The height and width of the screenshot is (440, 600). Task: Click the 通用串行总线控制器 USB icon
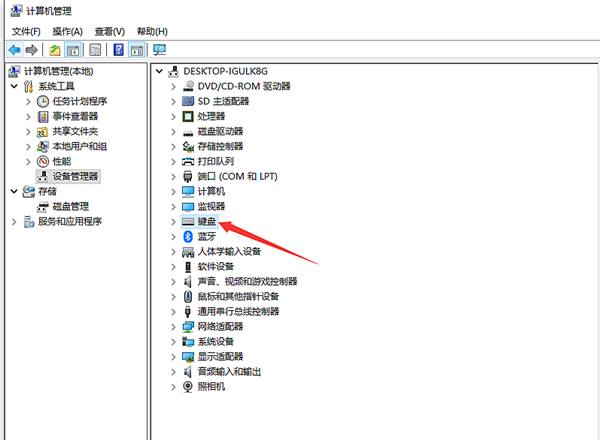pyautogui.click(x=188, y=311)
